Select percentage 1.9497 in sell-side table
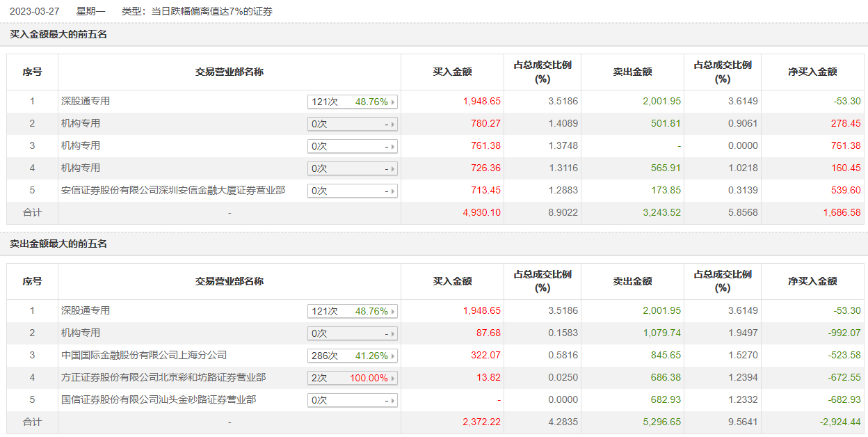 743,333
